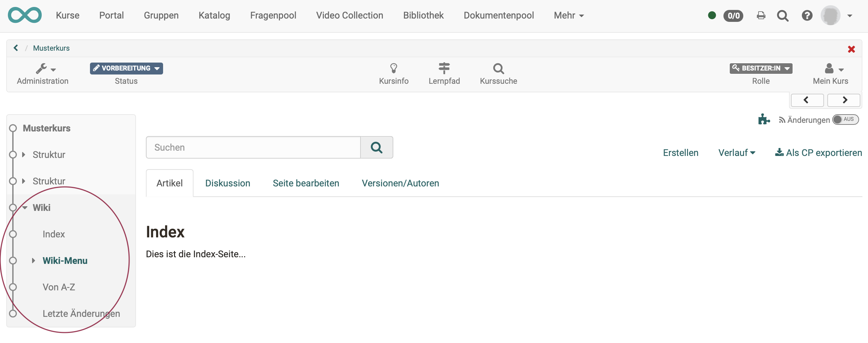Screen dimensions: 868x343
Task: Open the Kursinfo lightbulb icon
Action: coord(394,69)
